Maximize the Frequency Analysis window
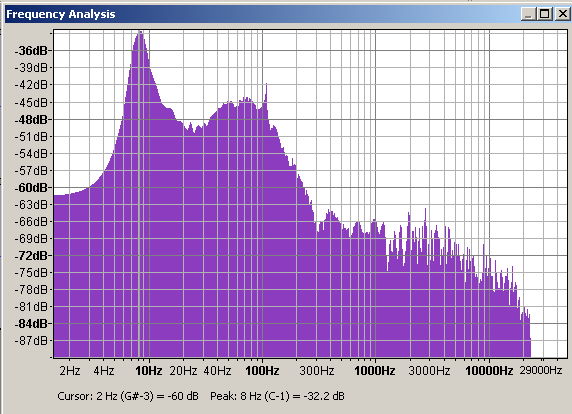 544,14
